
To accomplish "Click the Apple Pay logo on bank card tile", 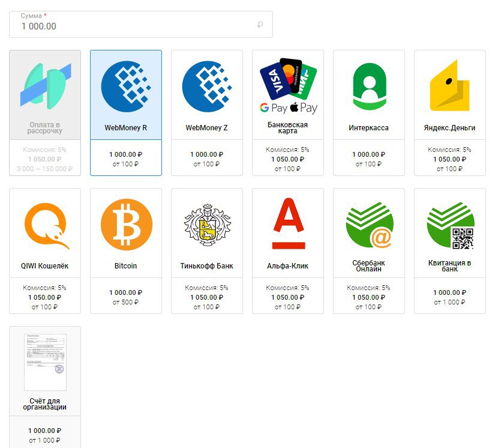I will pos(304,107).
